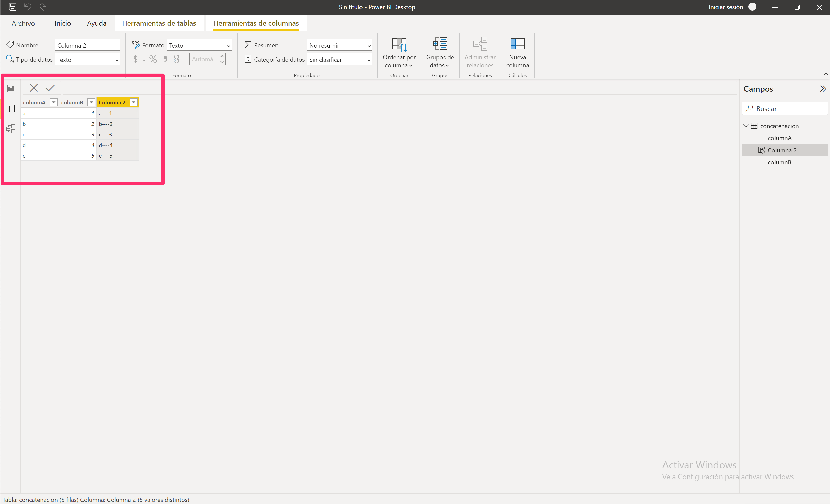Apply currency format dollar icon
The image size is (830, 504).
click(135, 59)
